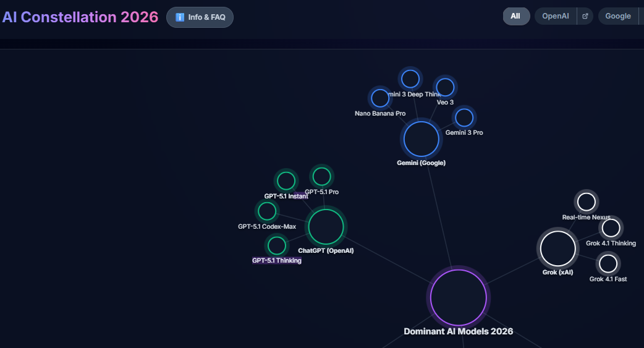The image size is (644, 348).
Task: Filter constellation by OpenAI
Action: pyautogui.click(x=555, y=16)
